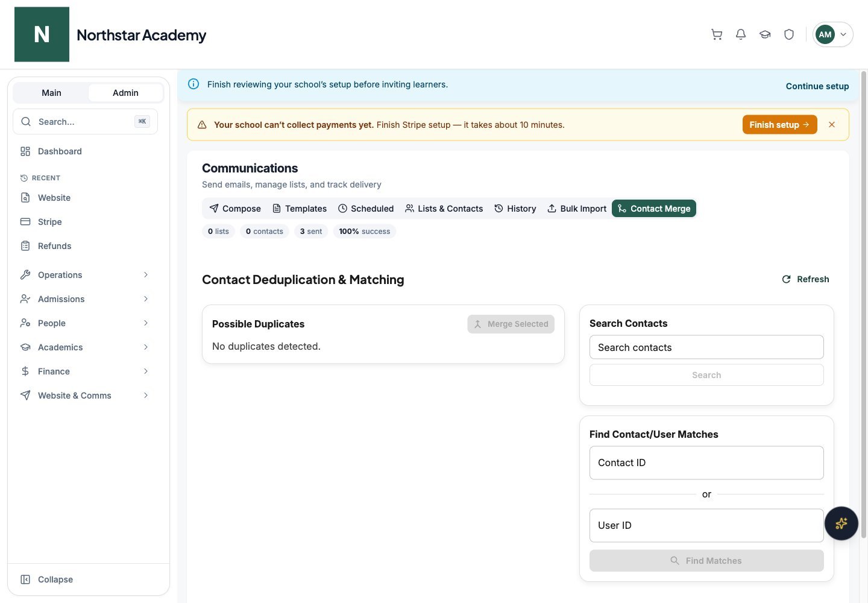Switch to the Admin sidebar tab
Viewport: 868px width, 603px height.
(x=125, y=93)
